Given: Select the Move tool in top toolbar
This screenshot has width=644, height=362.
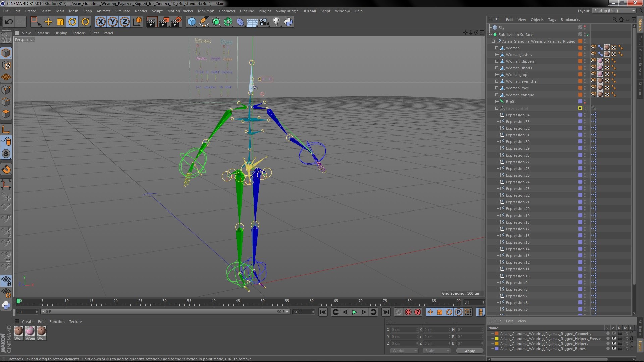Looking at the screenshot, I should 48,22.
